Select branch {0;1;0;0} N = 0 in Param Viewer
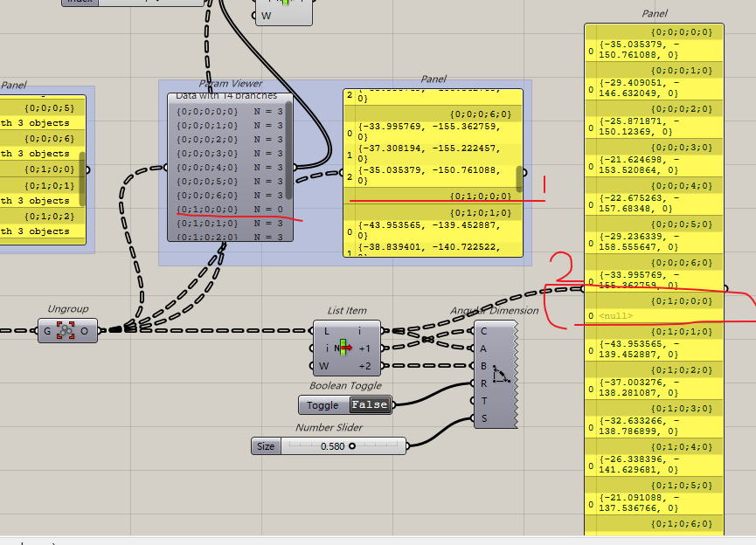 pyautogui.click(x=230, y=209)
